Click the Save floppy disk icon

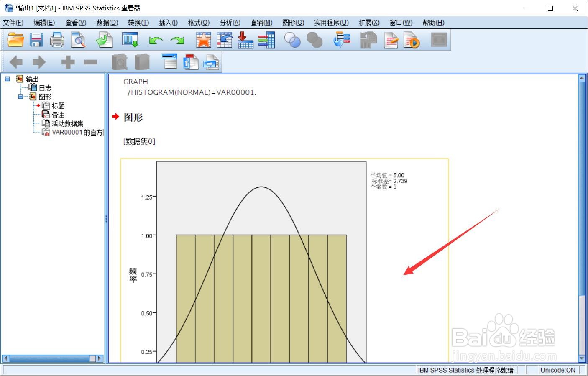[x=36, y=40]
